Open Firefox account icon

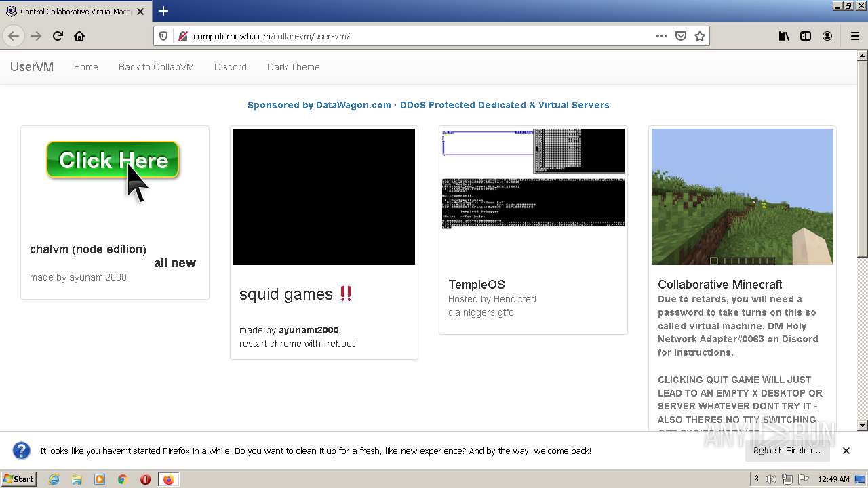pyautogui.click(x=827, y=36)
